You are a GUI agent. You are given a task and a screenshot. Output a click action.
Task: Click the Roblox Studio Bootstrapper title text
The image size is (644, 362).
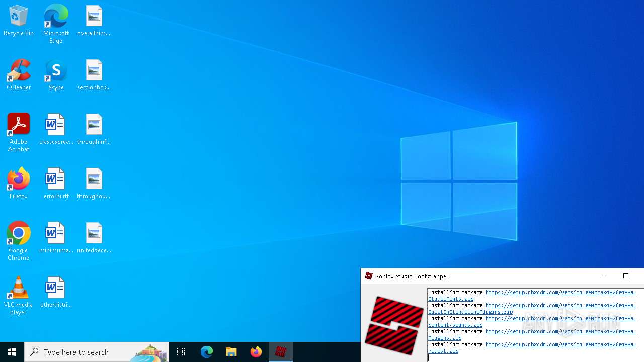(x=412, y=276)
